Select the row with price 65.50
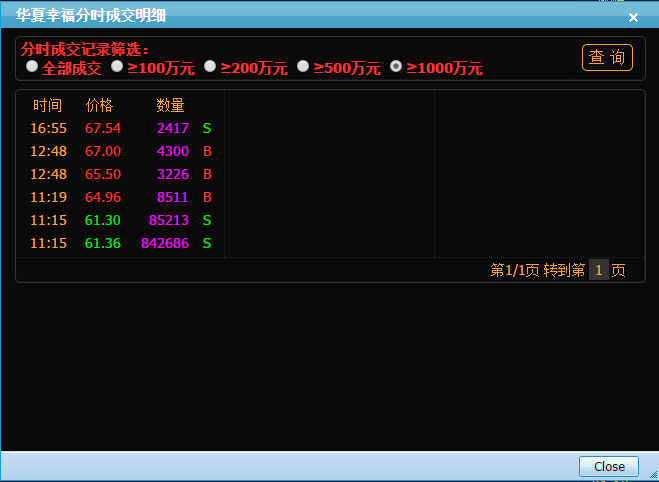 pyautogui.click(x=103, y=174)
